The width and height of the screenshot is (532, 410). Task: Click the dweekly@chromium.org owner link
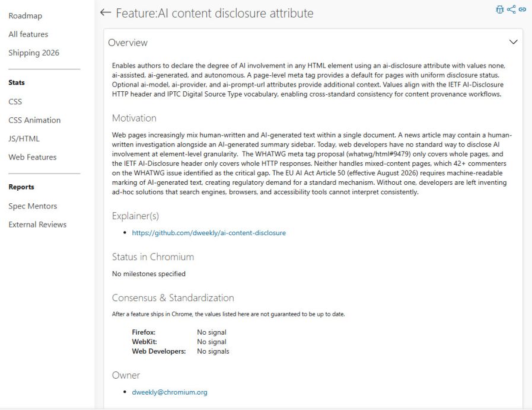[x=170, y=392]
